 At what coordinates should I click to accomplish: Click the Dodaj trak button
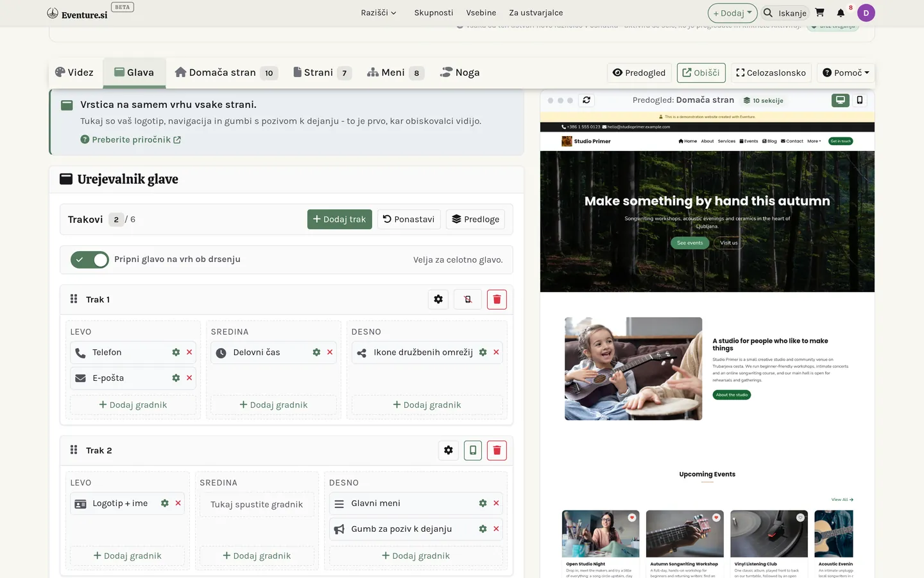pos(339,220)
